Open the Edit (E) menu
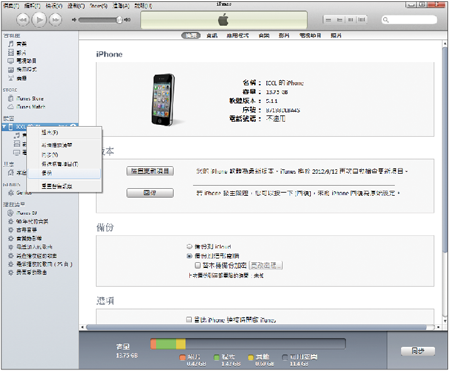Image resolution: width=450 pixels, height=372 pixels. click(33, 6)
